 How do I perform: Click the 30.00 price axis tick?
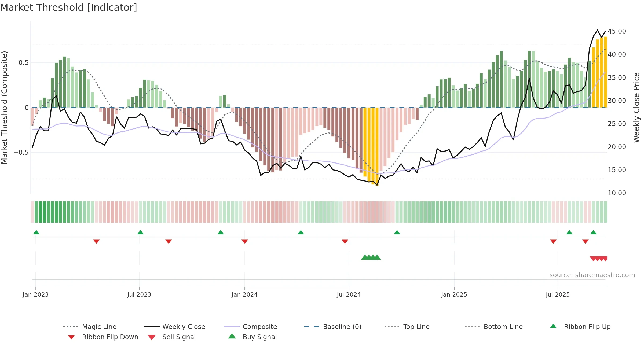point(617,101)
